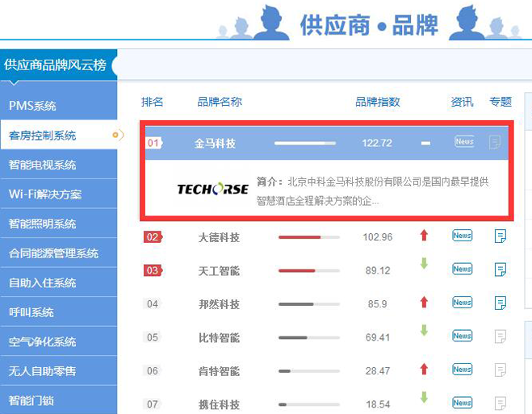532x414 pixels.
Task: Select 自助入住系统 in the sidebar
Action: (x=59, y=282)
